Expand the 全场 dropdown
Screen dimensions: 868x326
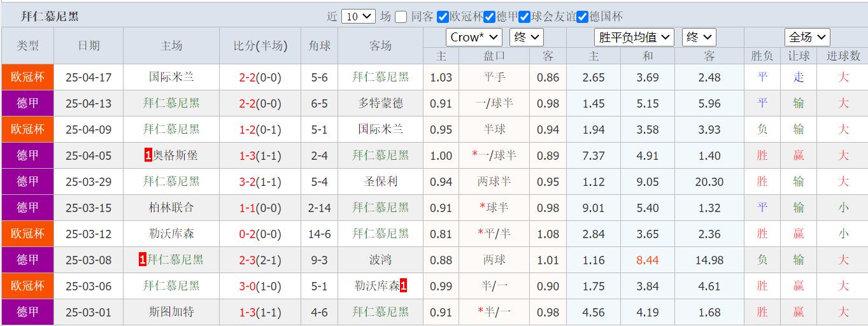point(806,38)
